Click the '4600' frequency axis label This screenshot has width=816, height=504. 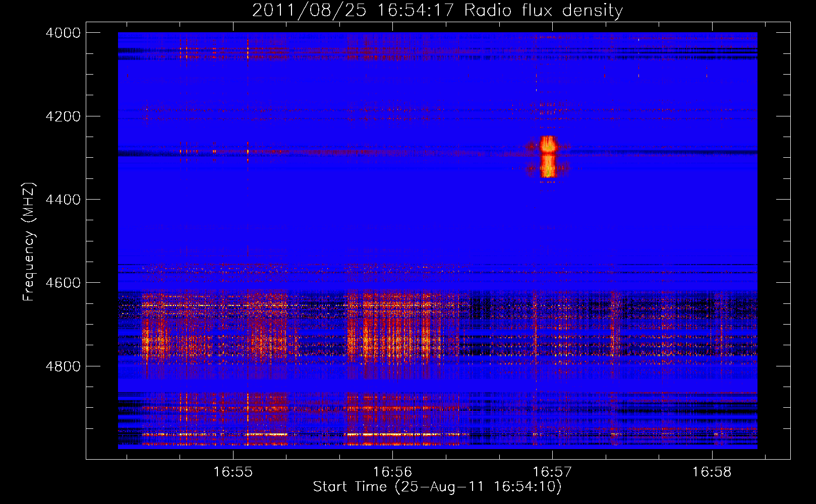63,283
